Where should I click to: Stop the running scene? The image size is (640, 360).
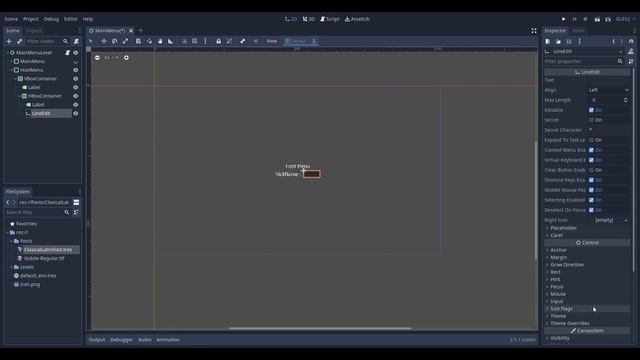tap(585, 19)
